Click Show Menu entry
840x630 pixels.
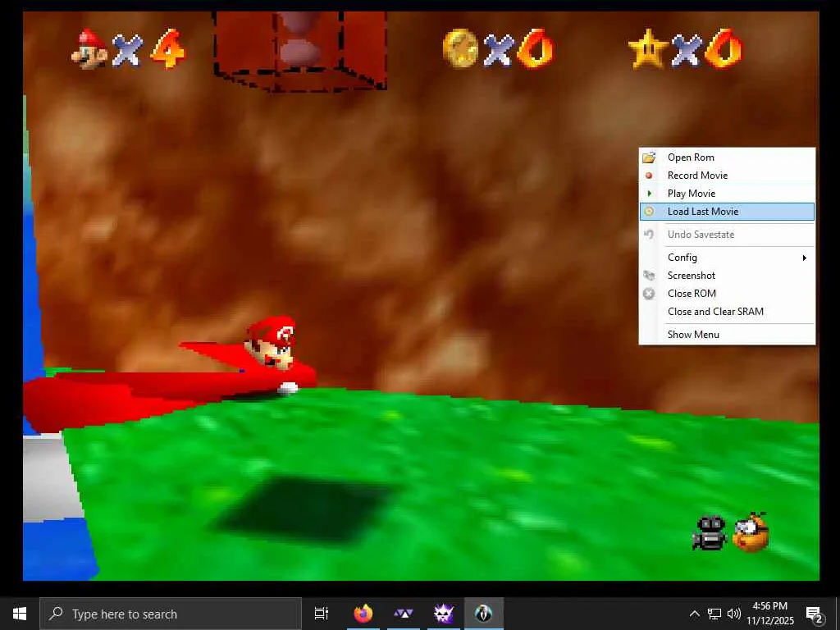coord(727,335)
